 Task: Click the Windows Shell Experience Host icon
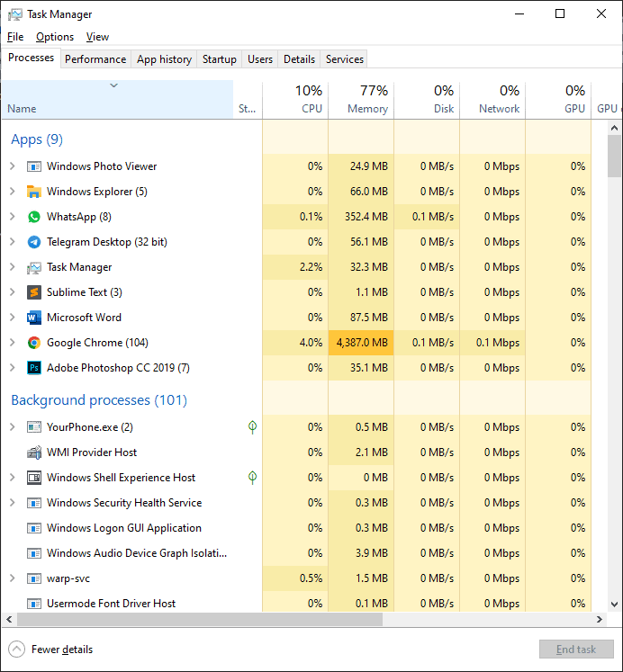pyautogui.click(x=34, y=478)
